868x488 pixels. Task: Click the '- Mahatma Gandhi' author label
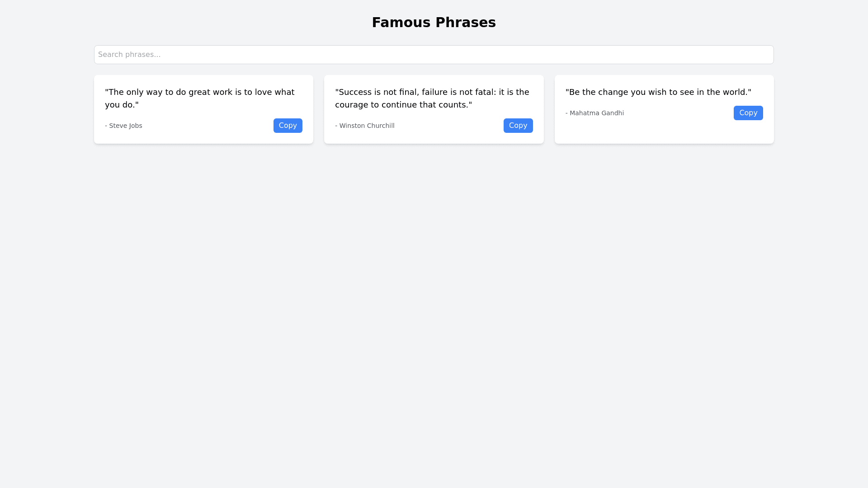tap(594, 113)
